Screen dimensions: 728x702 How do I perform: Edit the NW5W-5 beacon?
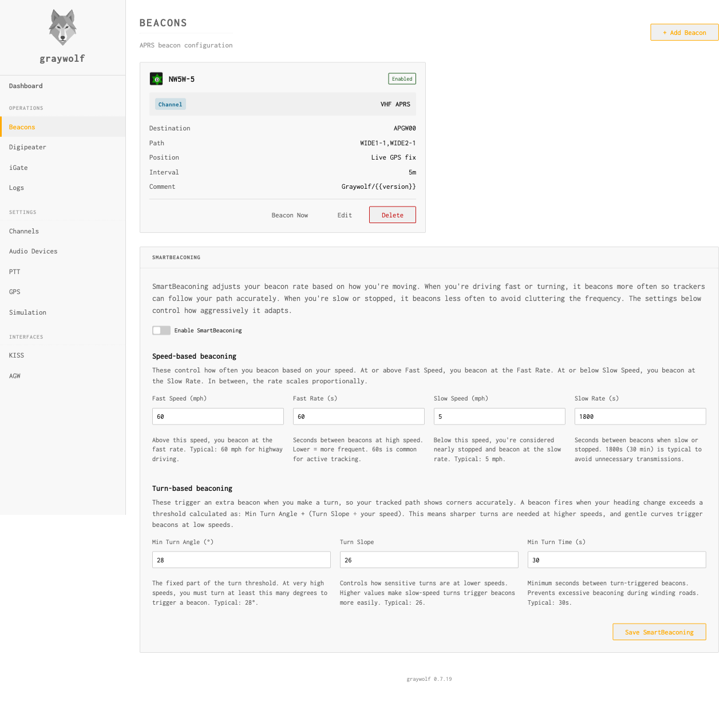click(x=344, y=215)
